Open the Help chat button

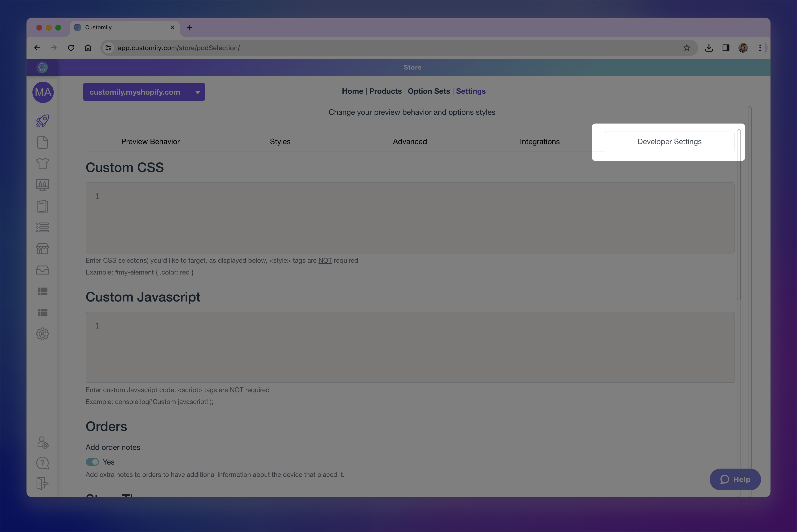pos(735,479)
